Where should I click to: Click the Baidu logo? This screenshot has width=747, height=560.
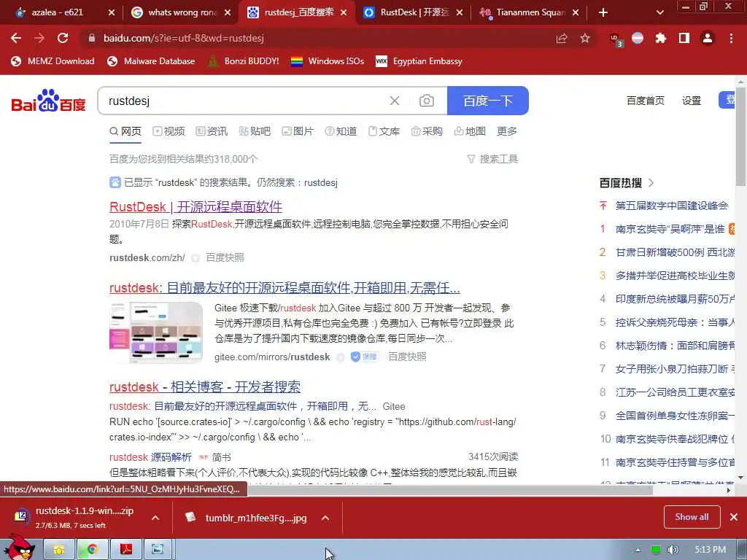[x=49, y=101]
